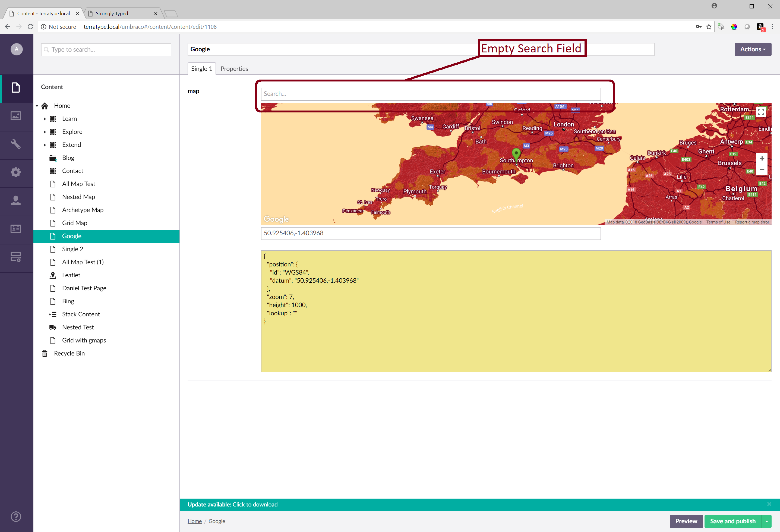Expand the Extend tree node

(45, 145)
